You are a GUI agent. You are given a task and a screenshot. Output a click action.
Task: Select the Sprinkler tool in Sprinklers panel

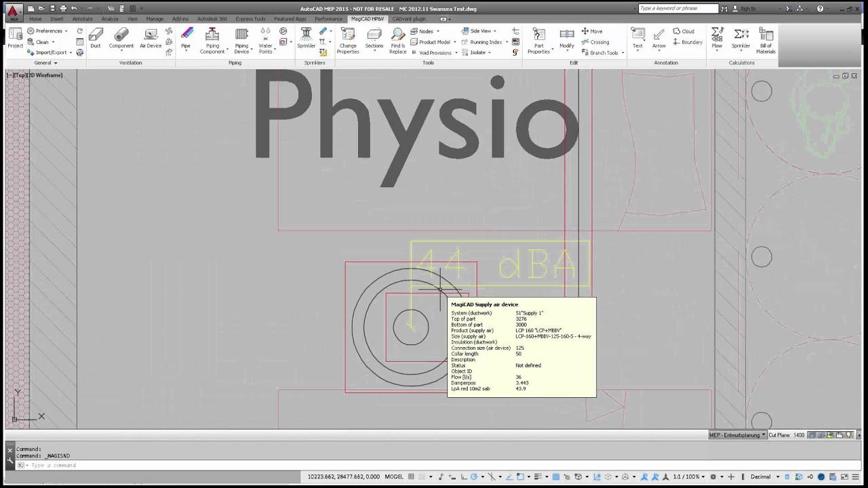click(306, 39)
